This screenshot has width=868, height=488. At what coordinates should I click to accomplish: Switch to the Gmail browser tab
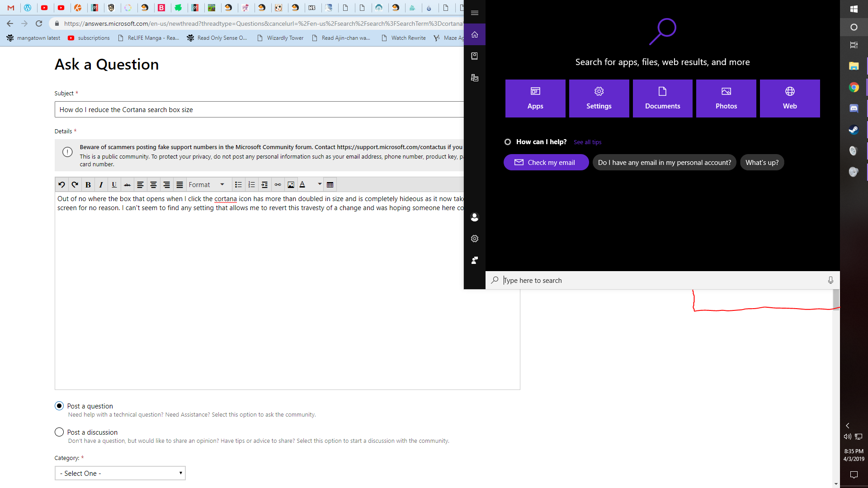click(x=11, y=8)
